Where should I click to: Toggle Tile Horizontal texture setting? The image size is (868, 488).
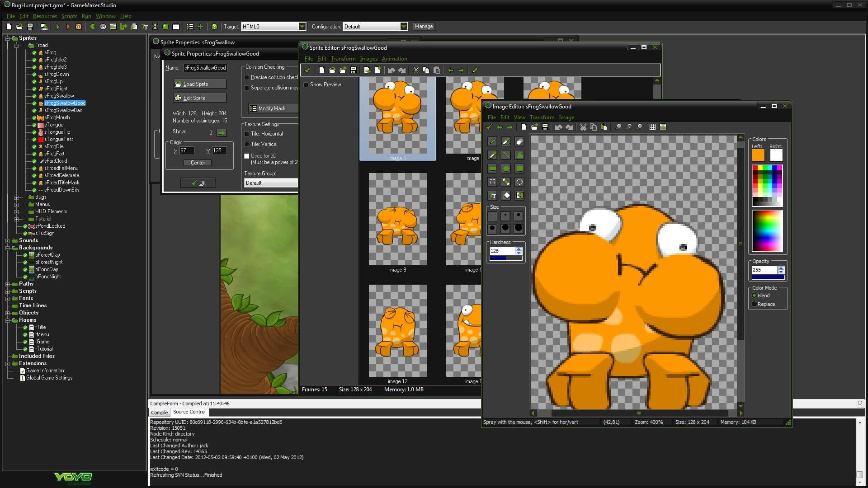click(x=247, y=133)
